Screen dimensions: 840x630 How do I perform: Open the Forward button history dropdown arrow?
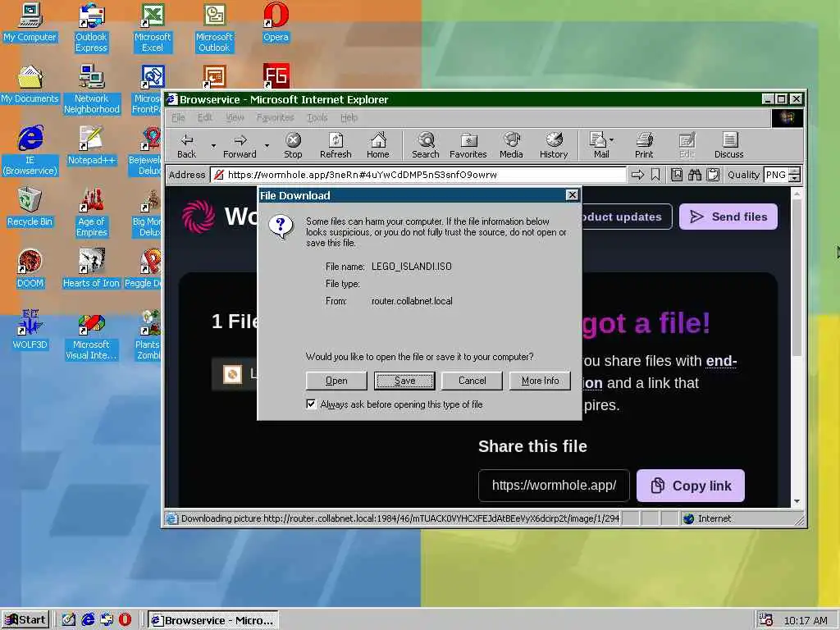(267, 146)
